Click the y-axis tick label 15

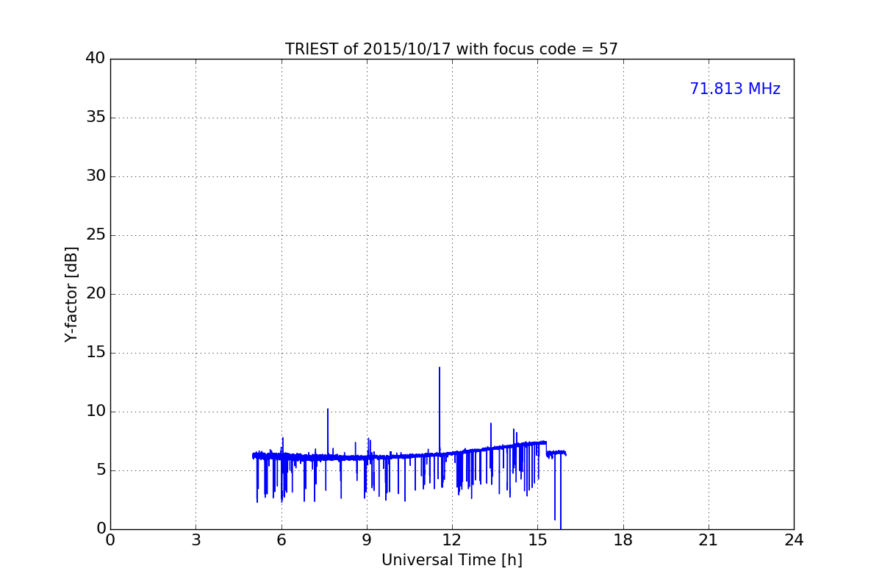[96, 353]
